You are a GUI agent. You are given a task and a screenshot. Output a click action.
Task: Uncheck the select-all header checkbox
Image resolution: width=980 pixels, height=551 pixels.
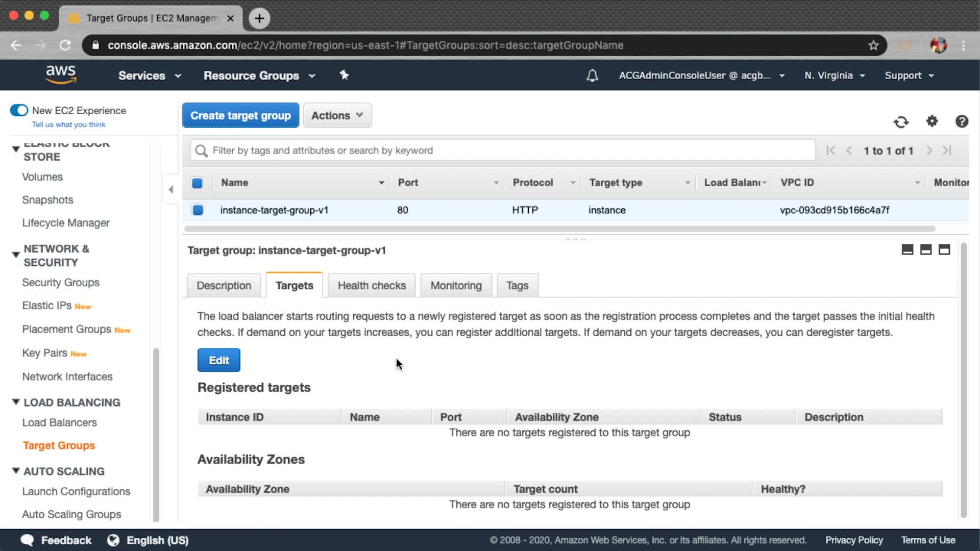click(x=197, y=183)
